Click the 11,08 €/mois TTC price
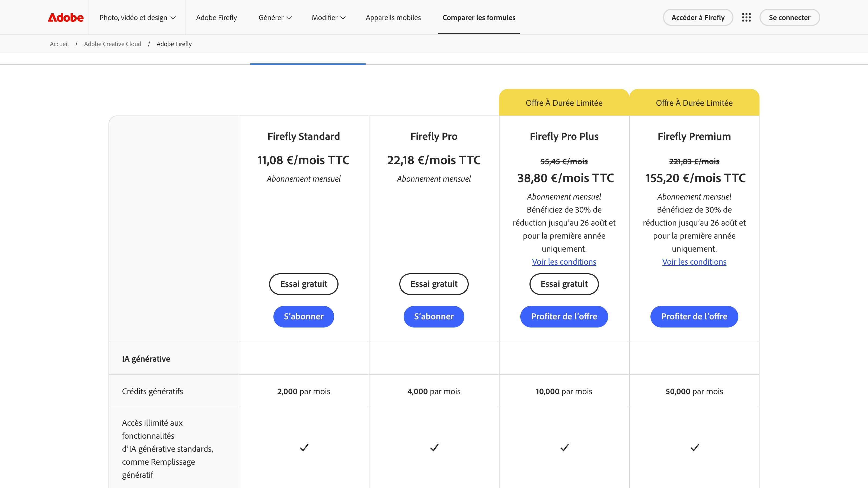The width and height of the screenshot is (868, 488). coord(304,160)
